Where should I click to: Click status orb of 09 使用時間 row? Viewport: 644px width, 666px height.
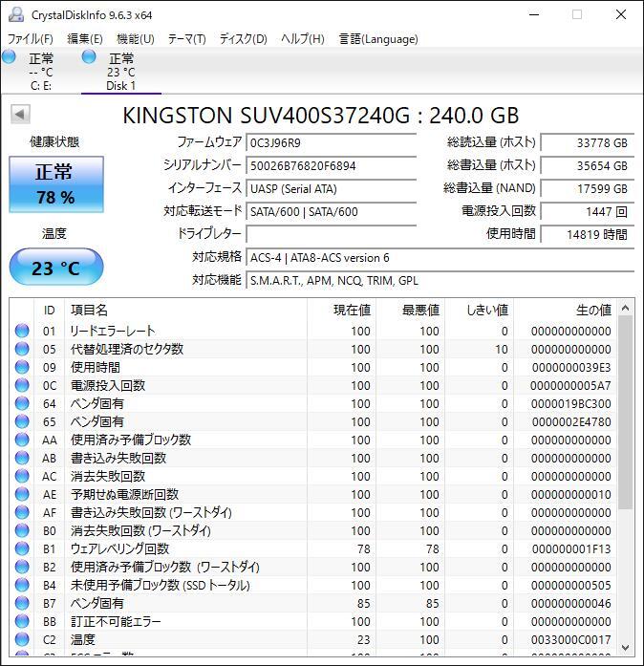[x=22, y=367]
